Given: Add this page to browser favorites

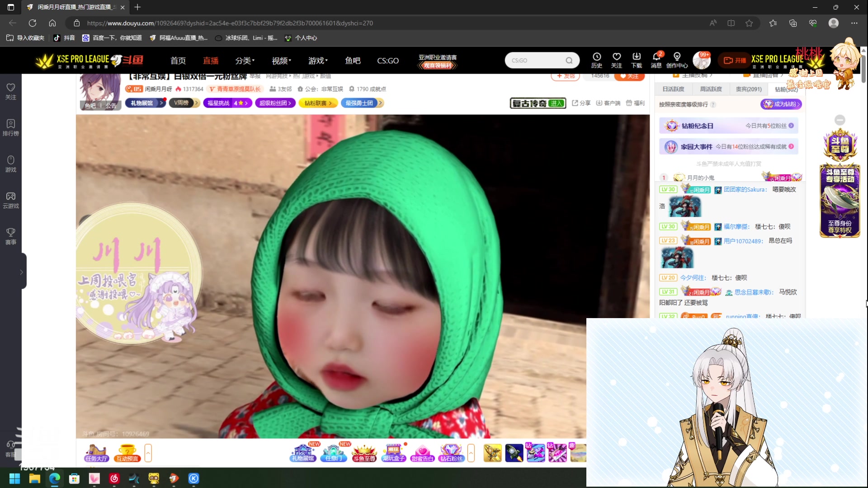Looking at the screenshot, I should (749, 23).
